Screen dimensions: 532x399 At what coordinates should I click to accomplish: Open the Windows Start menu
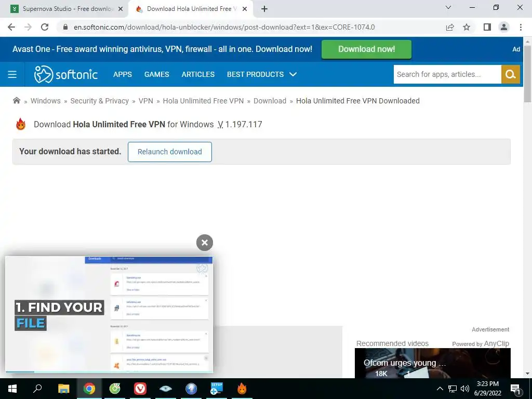click(x=12, y=389)
